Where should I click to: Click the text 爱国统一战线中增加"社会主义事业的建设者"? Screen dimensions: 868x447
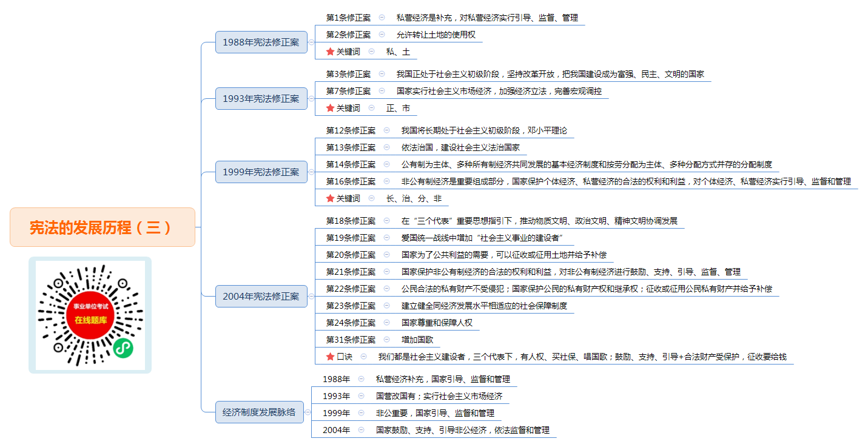coord(483,238)
